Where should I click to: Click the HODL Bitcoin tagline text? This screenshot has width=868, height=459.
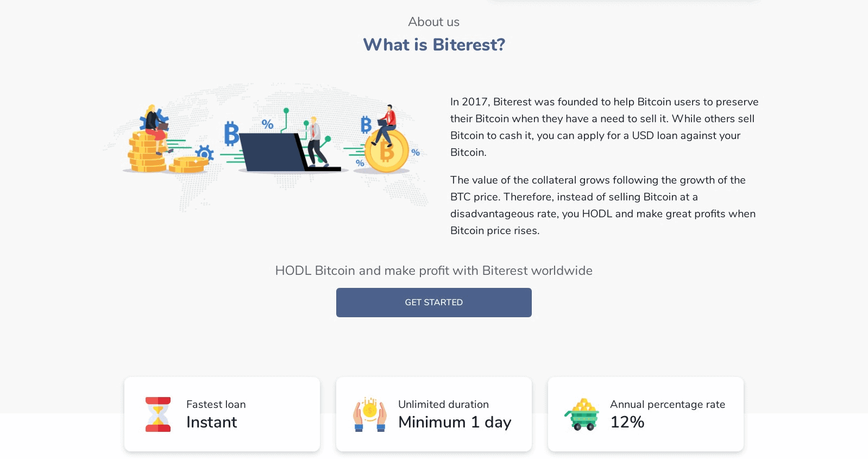tap(434, 271)
